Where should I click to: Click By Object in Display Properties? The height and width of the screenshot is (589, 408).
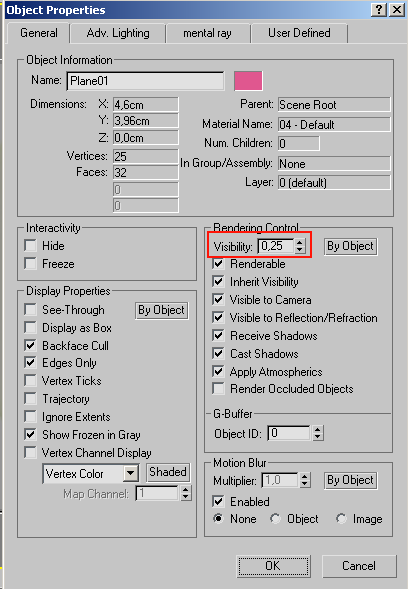[x=162, y=310]
